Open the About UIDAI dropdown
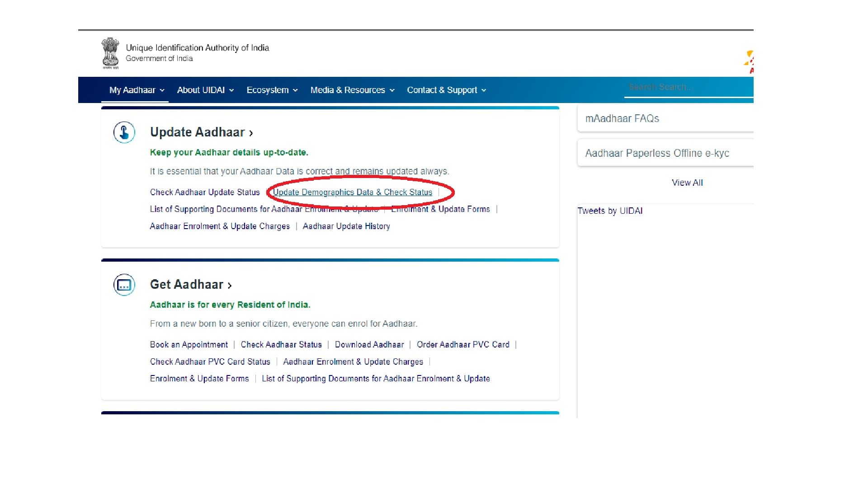Viewport: 868px width, 488px height. click(205, 90)
